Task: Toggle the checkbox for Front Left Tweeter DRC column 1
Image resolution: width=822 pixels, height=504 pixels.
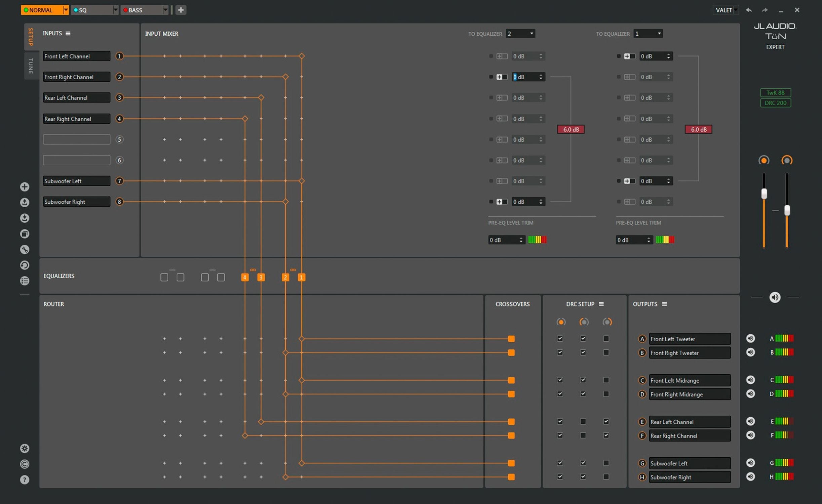Action: pos(560,339)
